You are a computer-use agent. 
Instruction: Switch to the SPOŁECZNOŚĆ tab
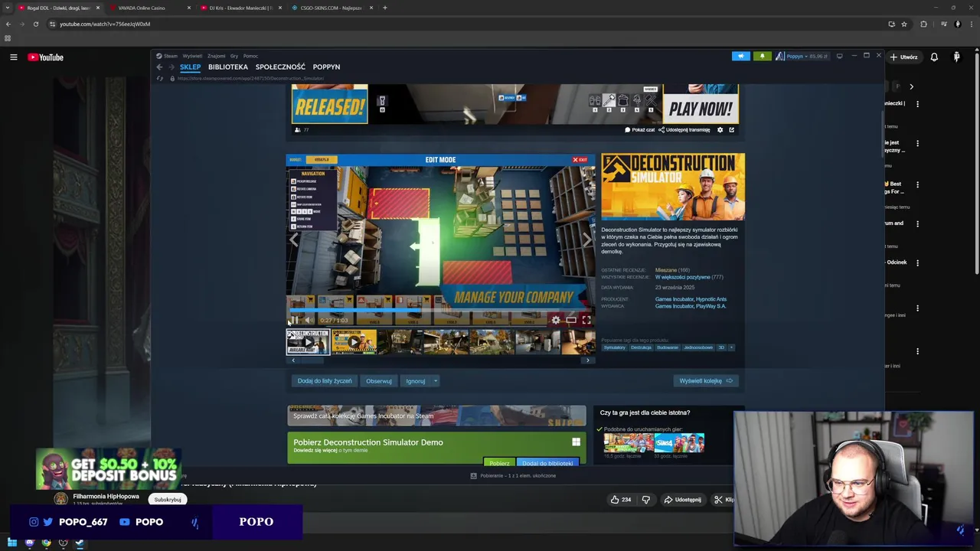pyautogui.click(x=280, y=67)
